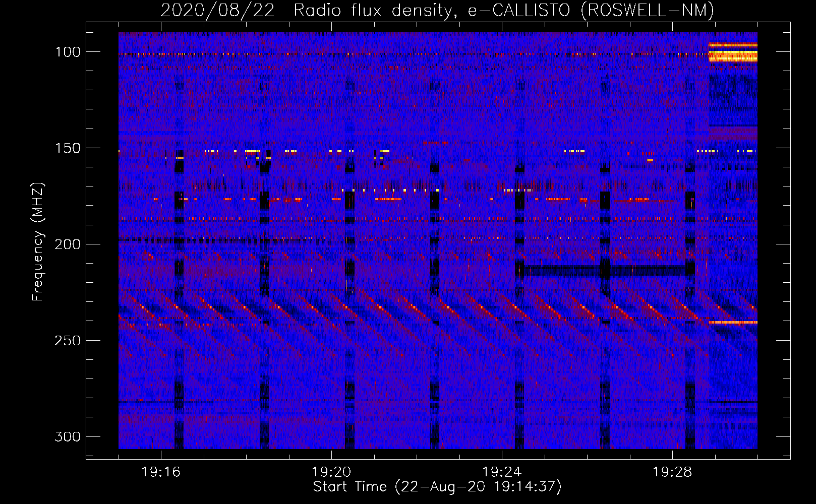Click the 200 frequency tick label

coord(68,244)
